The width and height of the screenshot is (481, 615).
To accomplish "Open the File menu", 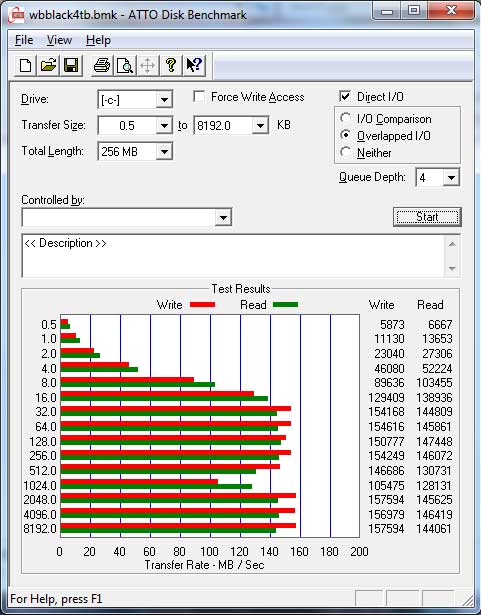I will [x=24, y=40].
